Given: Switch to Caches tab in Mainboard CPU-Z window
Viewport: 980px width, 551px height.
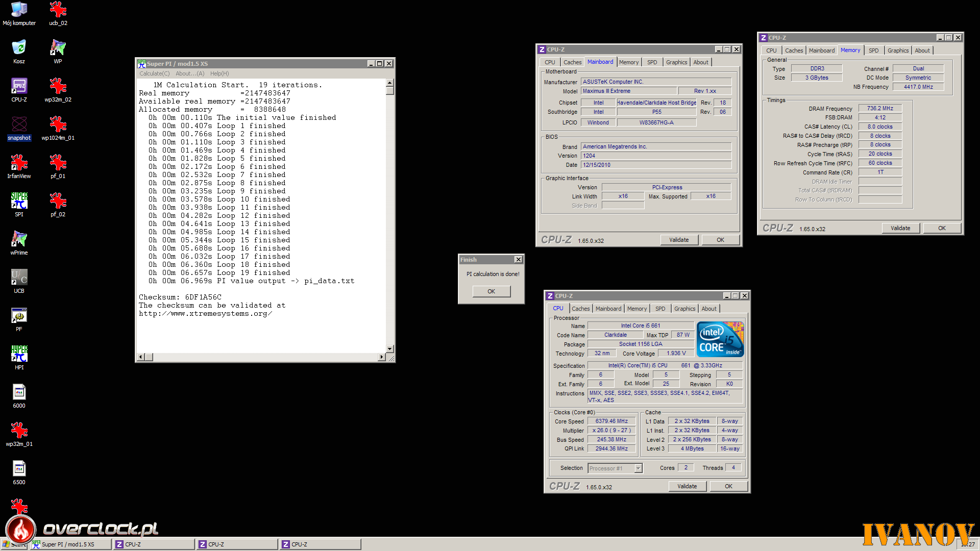Looking at the screenshot, I should [572, 62].
